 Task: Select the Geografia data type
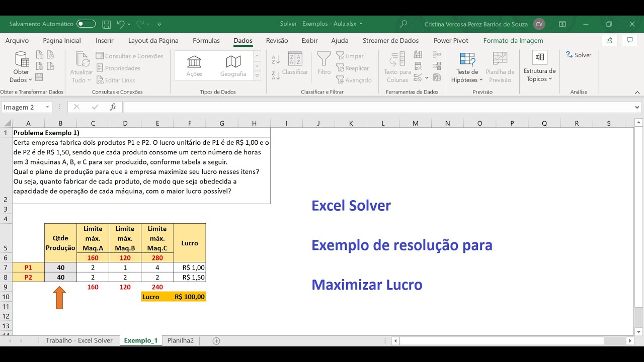233,66
